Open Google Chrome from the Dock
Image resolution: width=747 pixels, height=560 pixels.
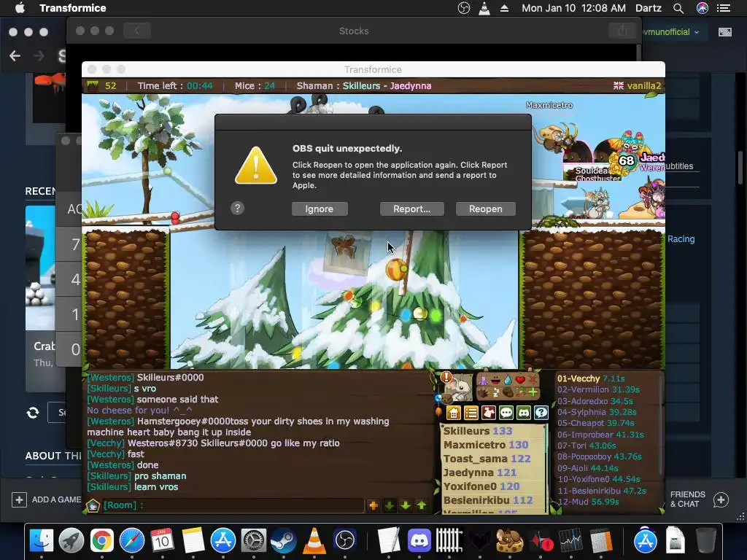(x=101, y=540)
